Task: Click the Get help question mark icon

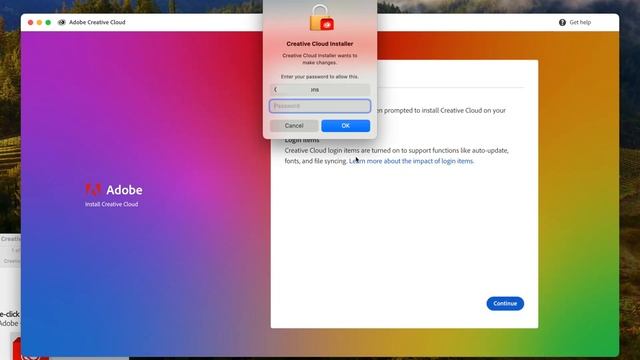Action: 562,22
